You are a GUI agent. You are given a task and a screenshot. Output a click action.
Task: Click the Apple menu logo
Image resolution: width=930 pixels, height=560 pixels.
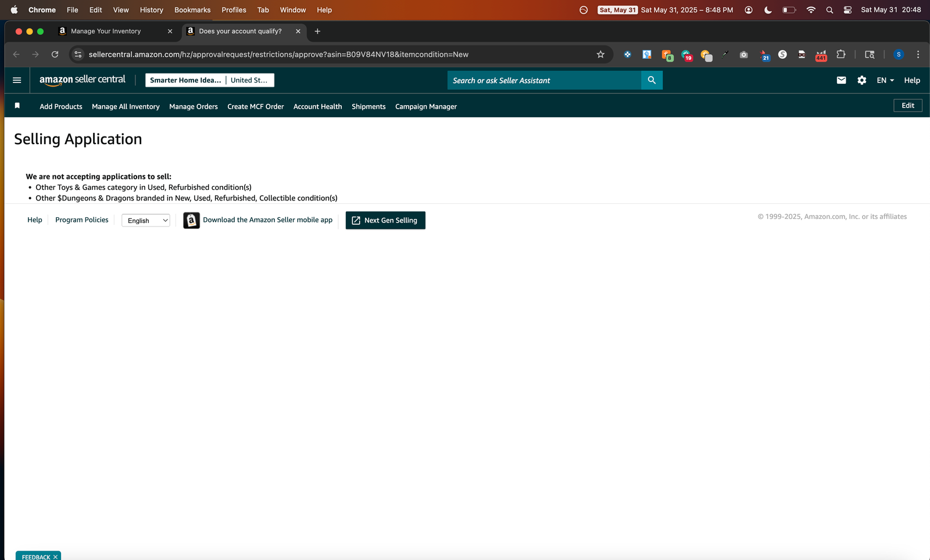tap(14, 10)
